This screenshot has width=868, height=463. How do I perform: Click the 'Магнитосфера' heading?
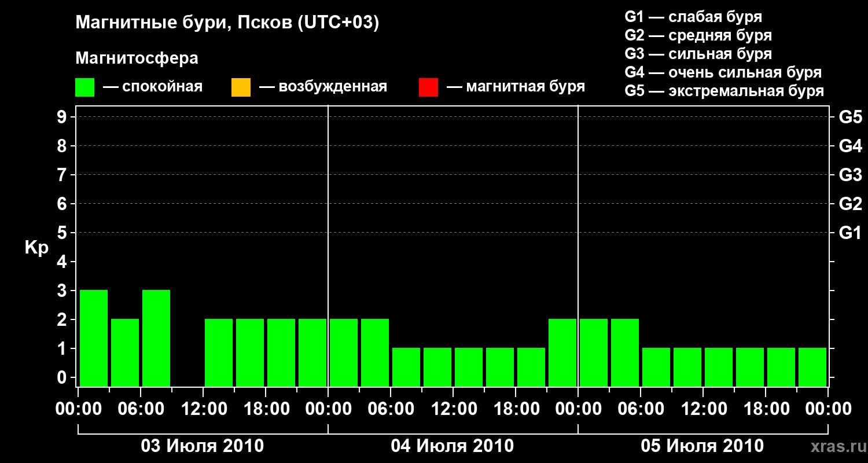pos(137,58)
